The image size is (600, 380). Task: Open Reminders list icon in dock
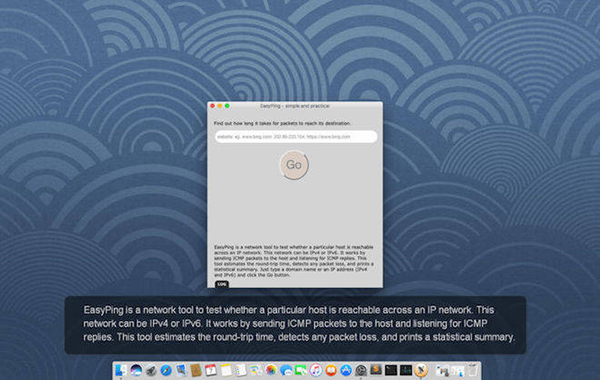[x=241, y=370]
